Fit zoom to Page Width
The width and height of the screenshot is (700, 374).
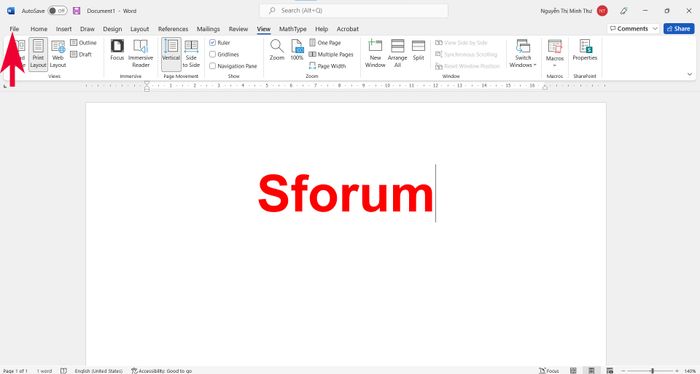(327, 66)
